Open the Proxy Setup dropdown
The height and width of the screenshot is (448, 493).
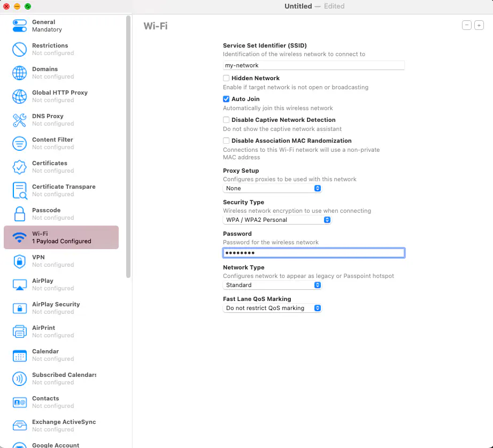click(272, 188)
